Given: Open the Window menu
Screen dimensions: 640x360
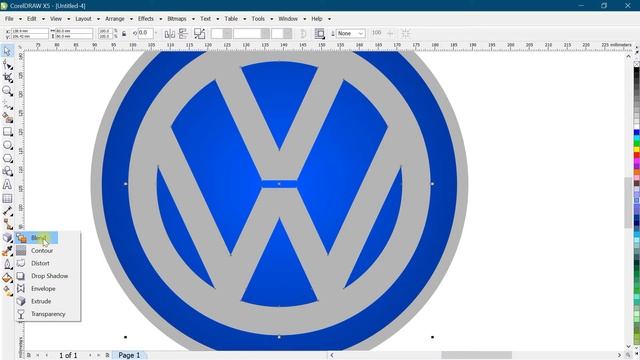Looking at the screenshot, I should coord(288,19).
